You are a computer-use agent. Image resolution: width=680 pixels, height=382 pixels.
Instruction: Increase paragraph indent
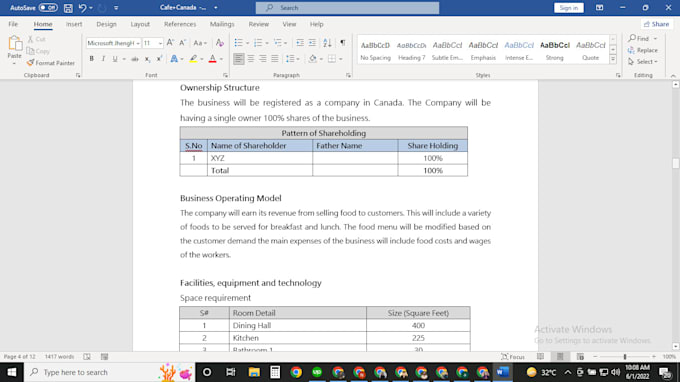click(312, 42)
